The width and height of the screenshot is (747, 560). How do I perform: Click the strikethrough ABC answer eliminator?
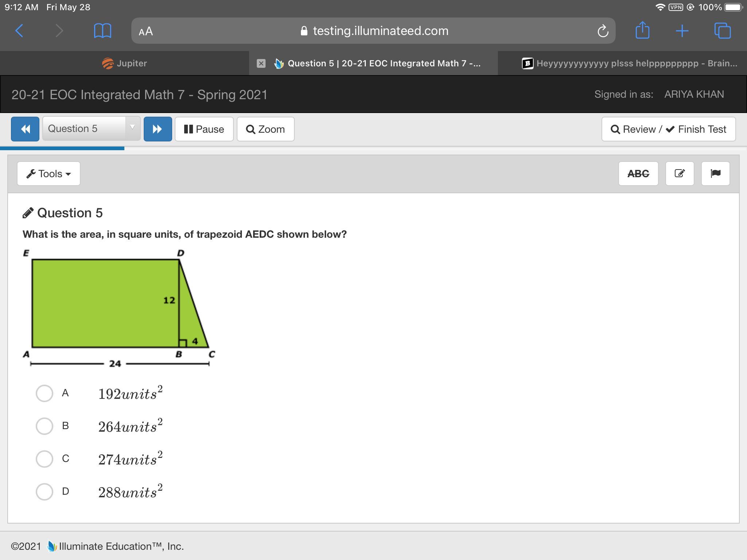point(638,174)
